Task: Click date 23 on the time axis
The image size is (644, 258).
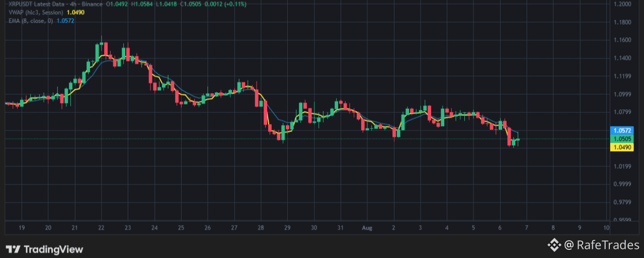Action: click(x=128, y=228)
